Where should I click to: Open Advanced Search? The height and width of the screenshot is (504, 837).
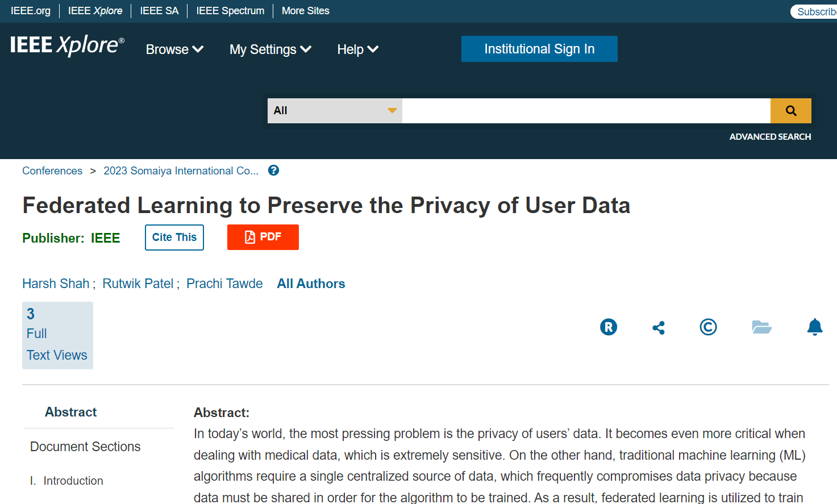point(770,136)
